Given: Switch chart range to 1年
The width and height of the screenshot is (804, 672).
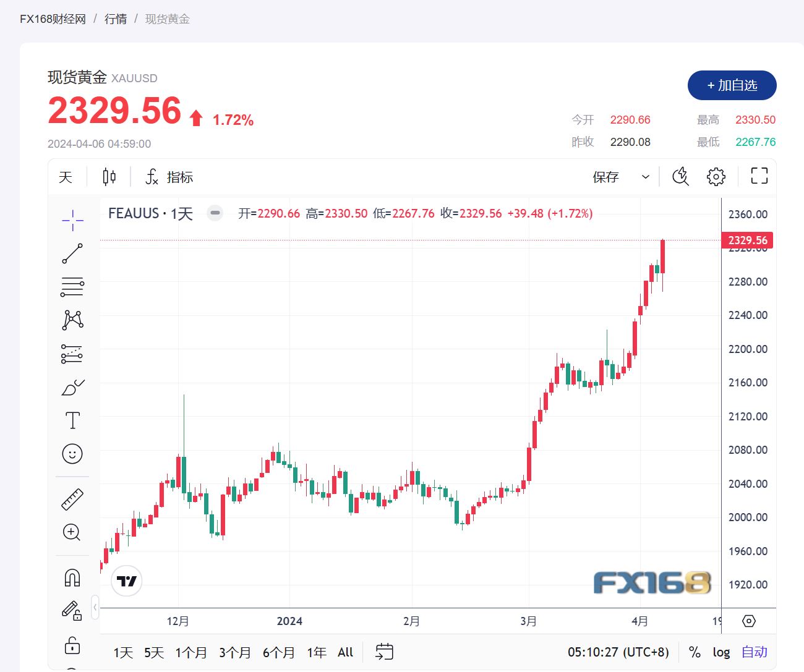Looking at the screenshot, I should 316,652.
